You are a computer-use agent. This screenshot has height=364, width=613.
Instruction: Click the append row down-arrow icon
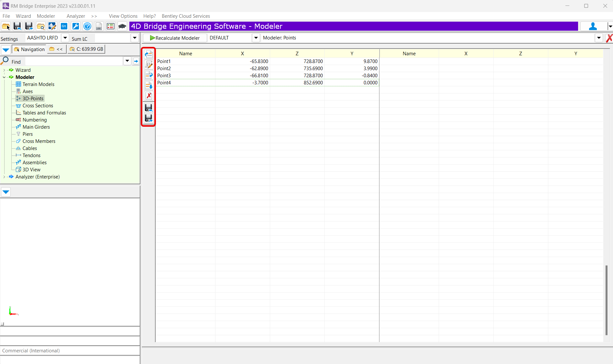tap(149, 85)
